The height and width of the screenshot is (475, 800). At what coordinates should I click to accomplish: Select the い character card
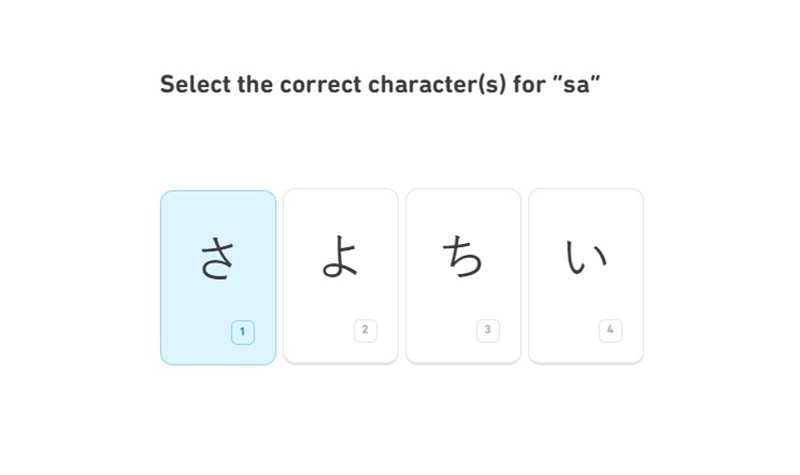pyautogui.click(x=586, y=276)
